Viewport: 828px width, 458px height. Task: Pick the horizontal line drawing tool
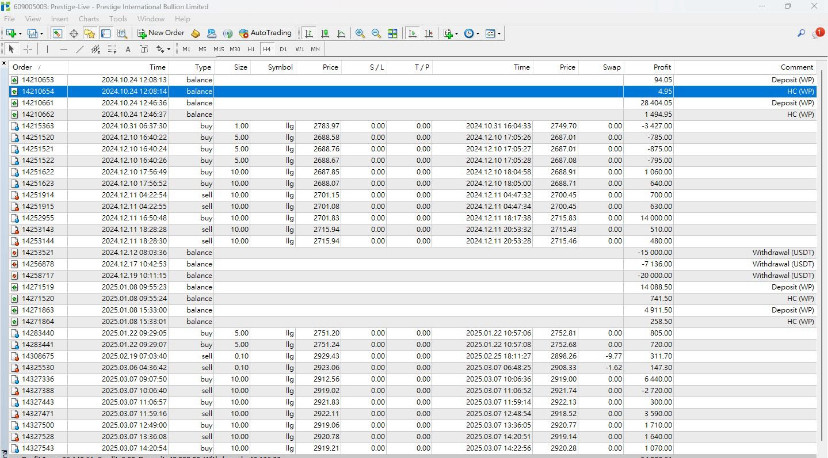pos(63,48)
